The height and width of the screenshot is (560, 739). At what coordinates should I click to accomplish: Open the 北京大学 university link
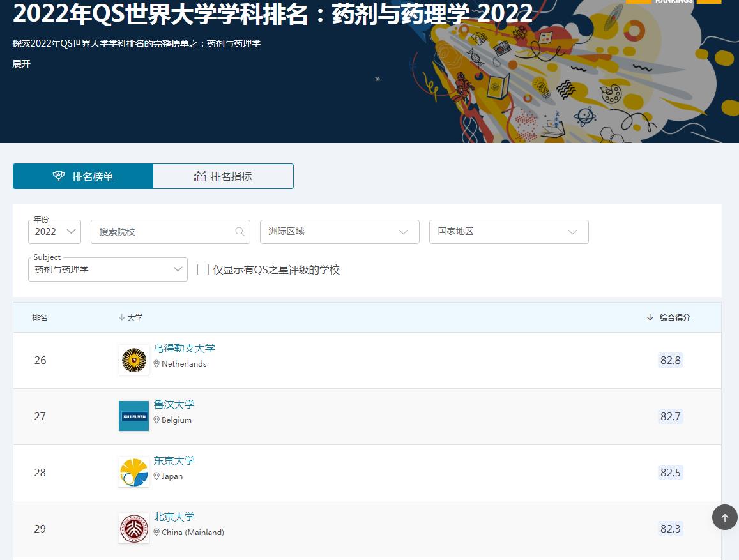(x=174, y=517)
